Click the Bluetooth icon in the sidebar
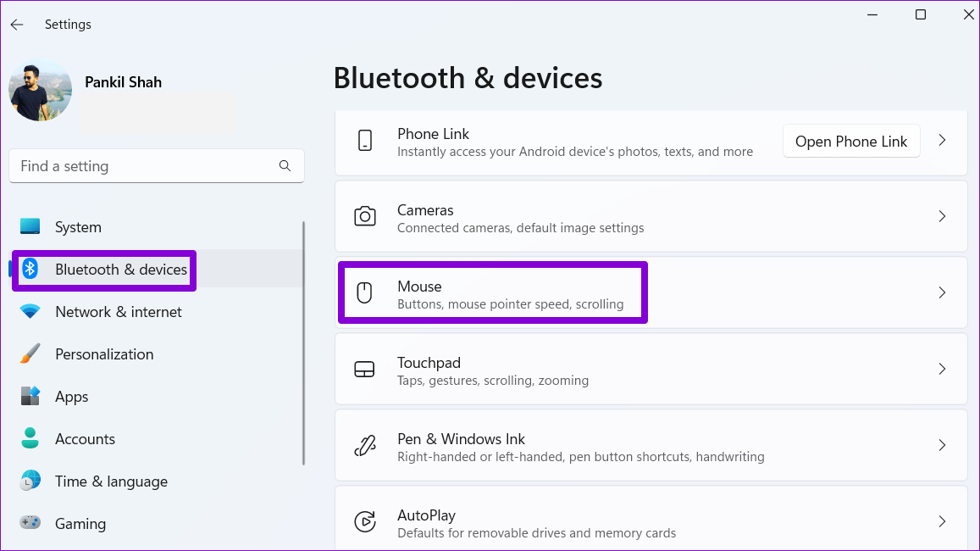980x551 pixels. [30, 269]
